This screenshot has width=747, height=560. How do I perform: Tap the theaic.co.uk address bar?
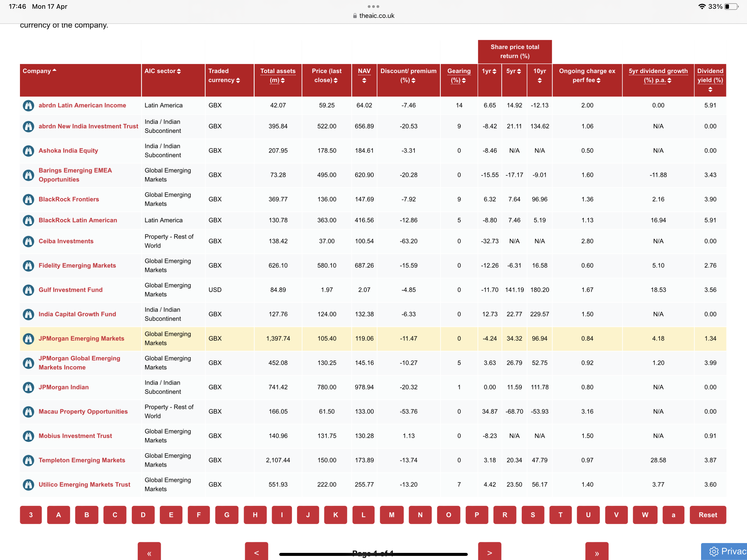[373, 16]
